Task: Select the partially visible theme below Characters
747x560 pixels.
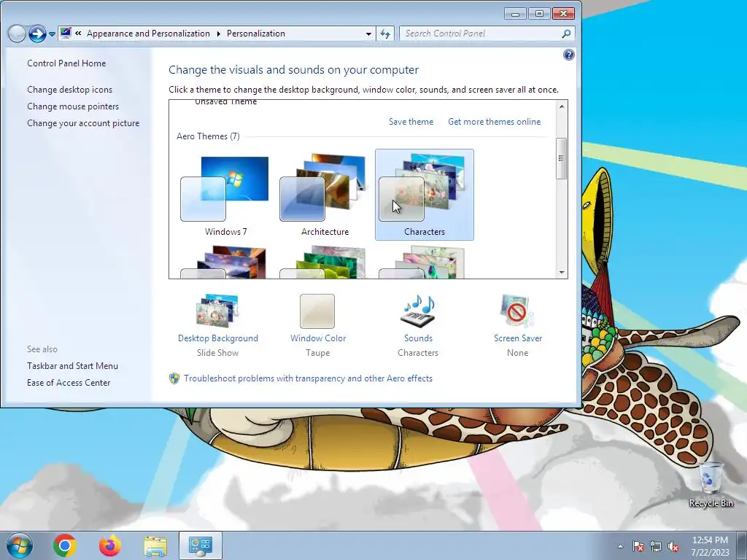Action: [424, 262]
